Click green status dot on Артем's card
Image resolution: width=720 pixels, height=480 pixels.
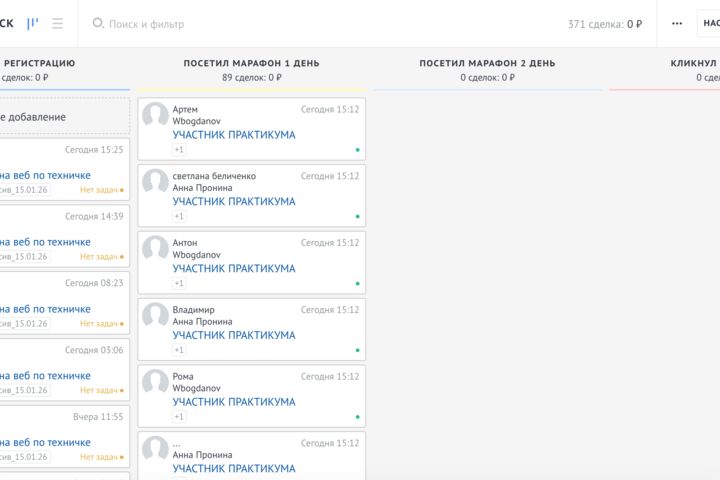[358, 150]
